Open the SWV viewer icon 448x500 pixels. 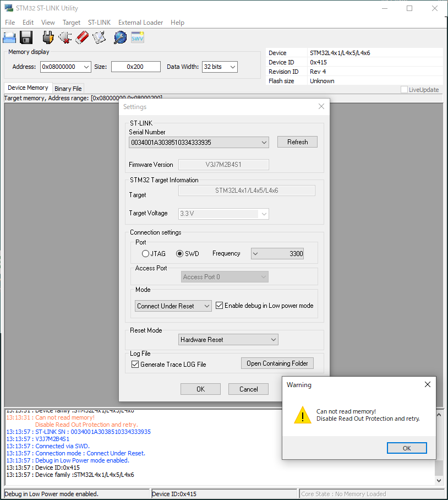(138, 37)
